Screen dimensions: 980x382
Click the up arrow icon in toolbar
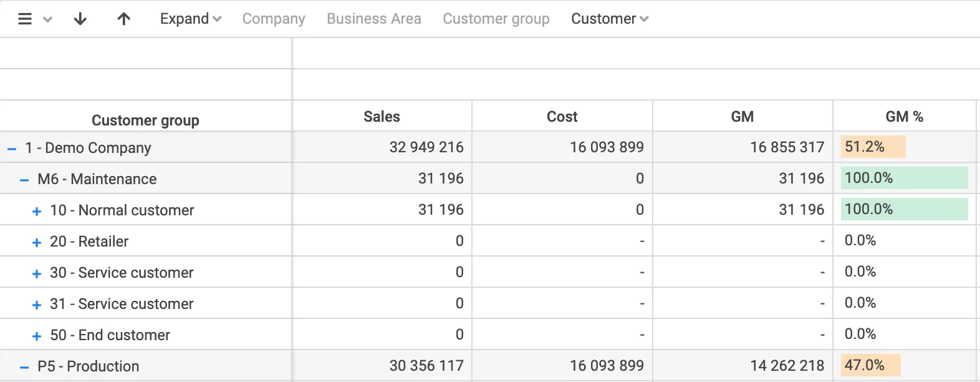click(x=124, y=19)
